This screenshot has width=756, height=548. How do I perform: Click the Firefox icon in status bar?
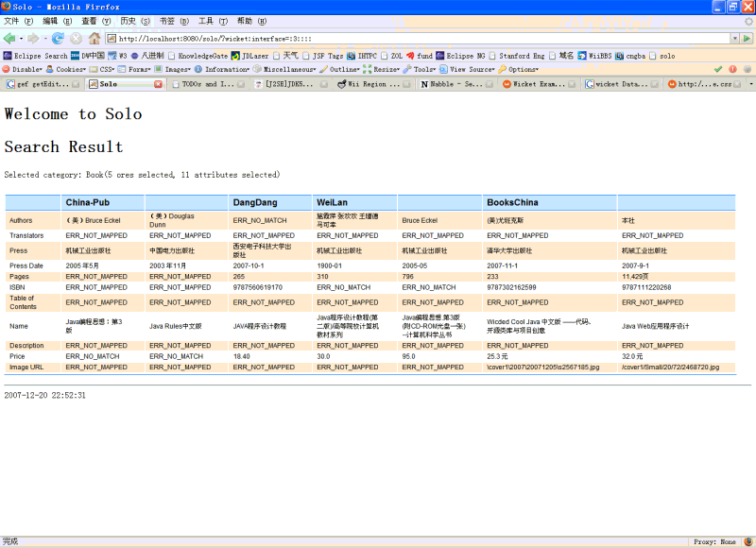point(748,541)
